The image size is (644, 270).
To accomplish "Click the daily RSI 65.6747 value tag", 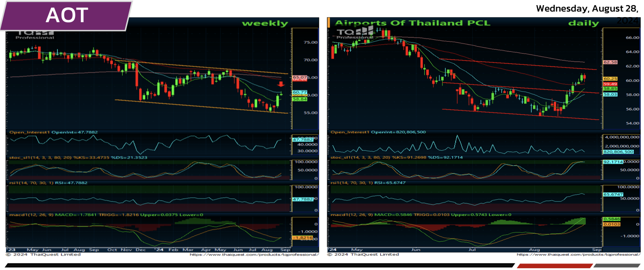I will point(613,195).
